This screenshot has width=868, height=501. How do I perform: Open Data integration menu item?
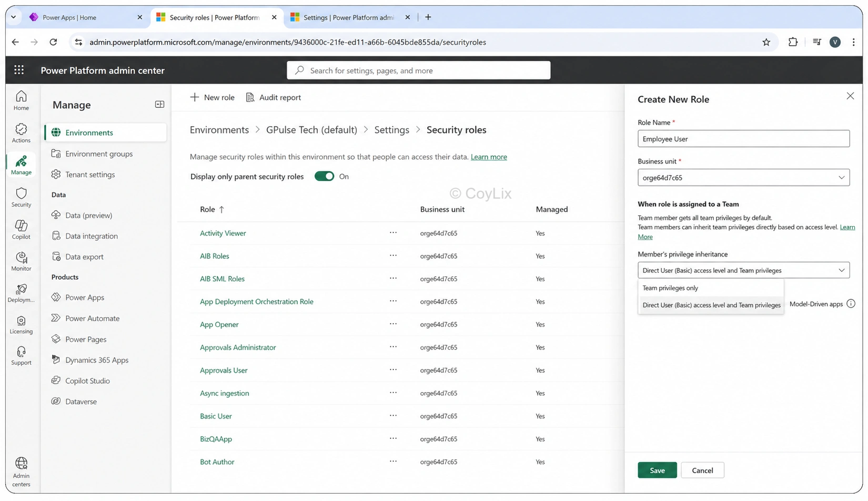92,236
